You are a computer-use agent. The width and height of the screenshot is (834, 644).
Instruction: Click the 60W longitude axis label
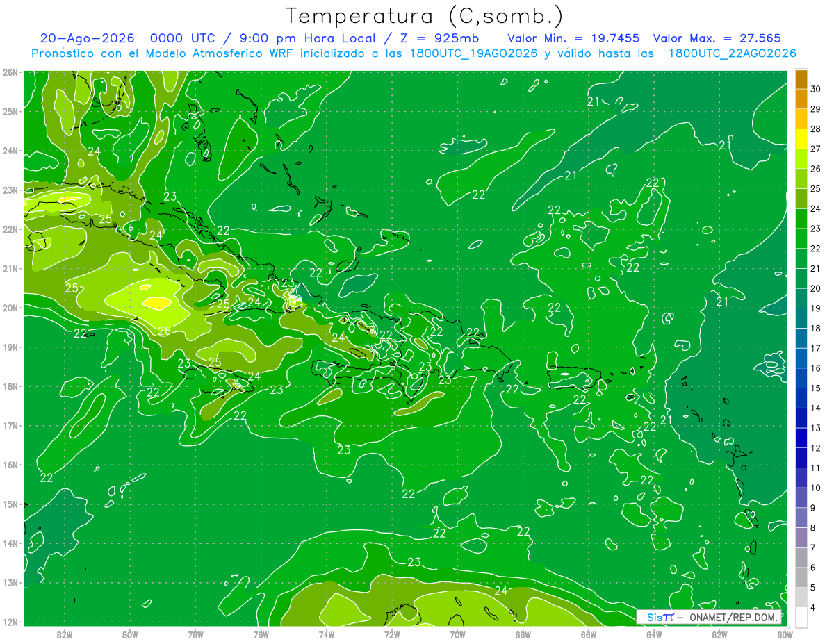click(785, 634)
